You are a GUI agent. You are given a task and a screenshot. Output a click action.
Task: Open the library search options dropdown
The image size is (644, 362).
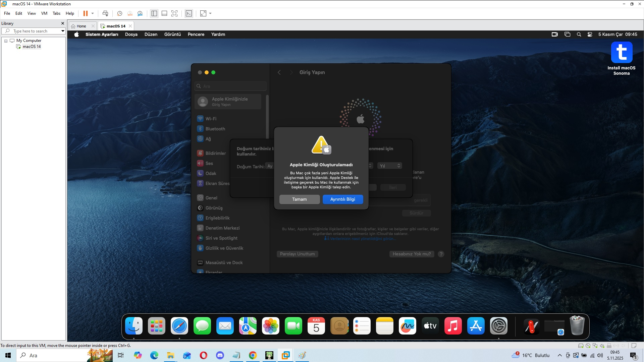pos(62,31)
